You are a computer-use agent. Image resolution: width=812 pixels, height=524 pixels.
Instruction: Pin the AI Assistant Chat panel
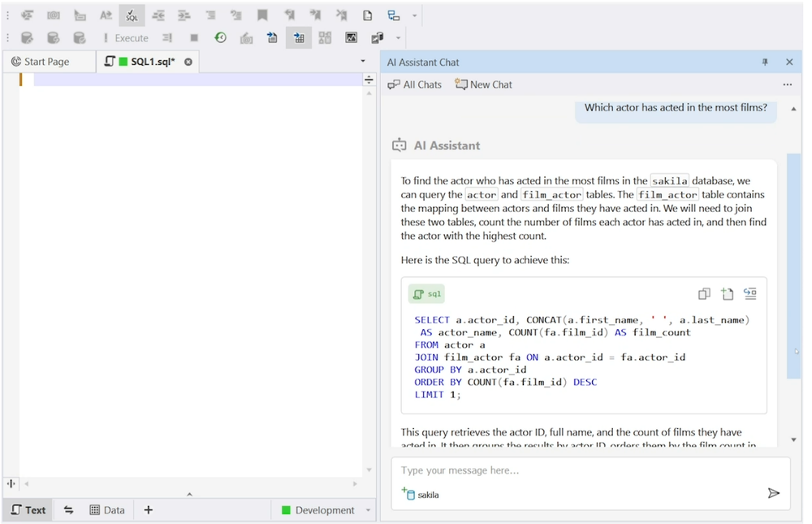click(764, 62)
